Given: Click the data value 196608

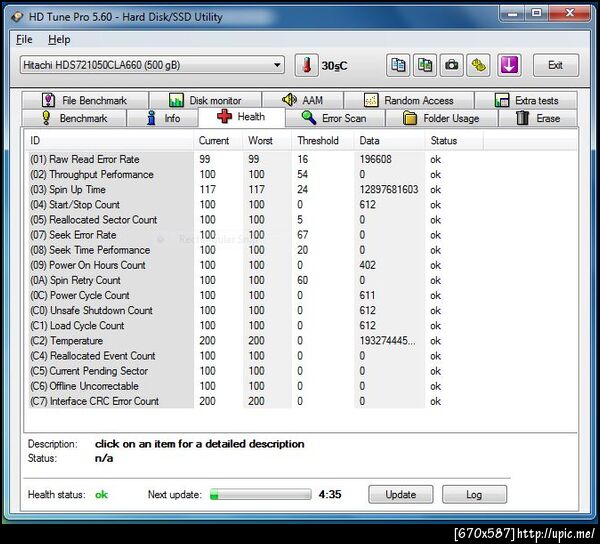Looking at the screenshot, I should [375, 159].
